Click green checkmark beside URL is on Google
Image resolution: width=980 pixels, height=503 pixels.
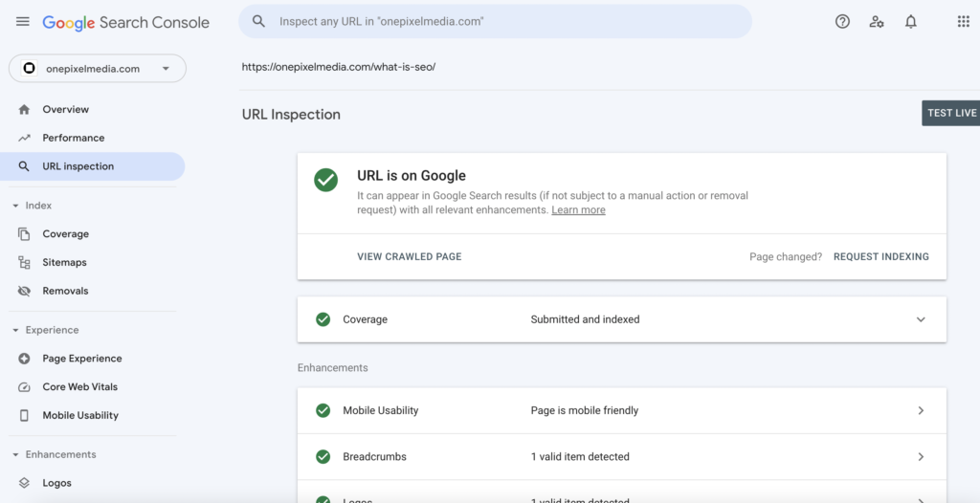tap(325, 180)
